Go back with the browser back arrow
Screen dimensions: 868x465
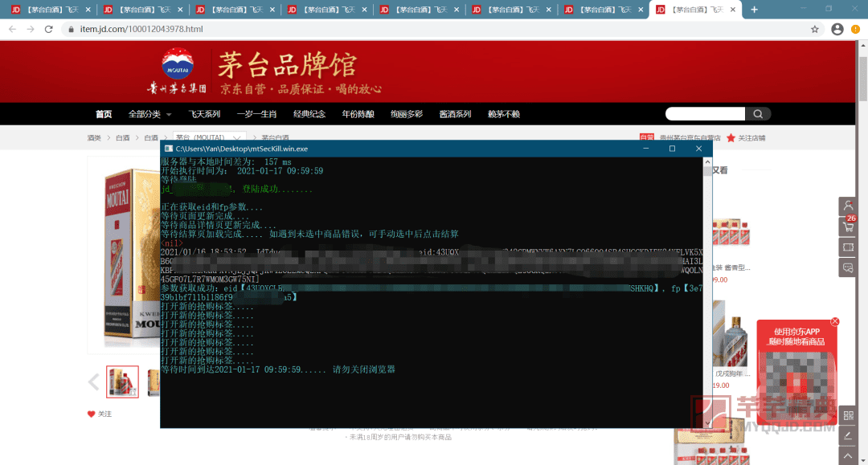(x=12, y=29)
